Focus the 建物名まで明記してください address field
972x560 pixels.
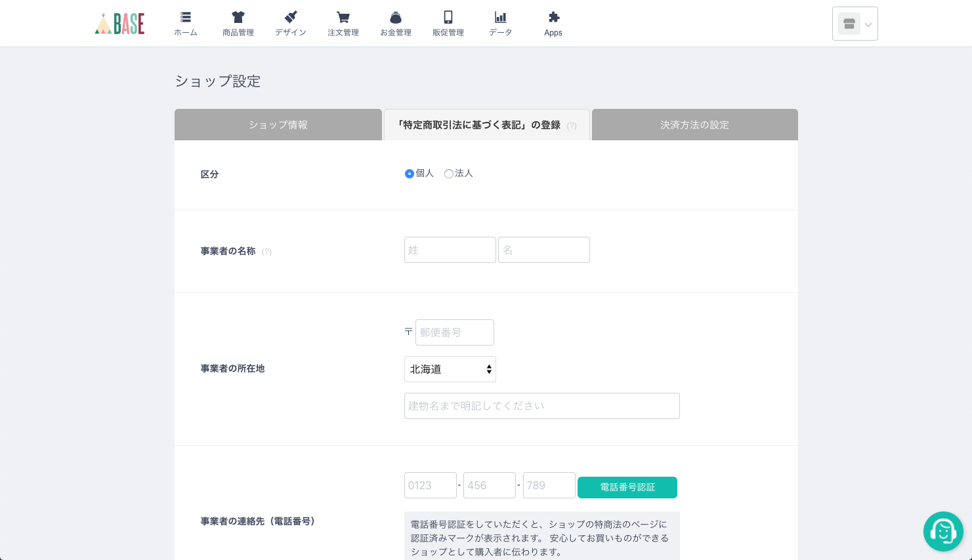coord(542,406)
